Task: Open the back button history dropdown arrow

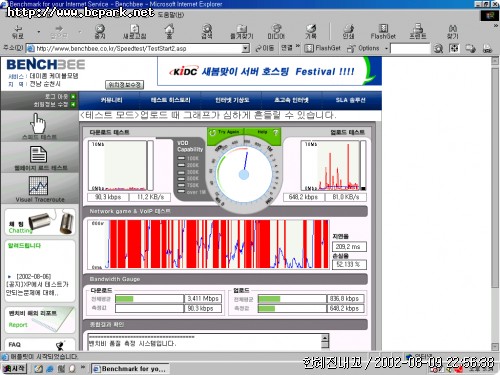Action: 39,32
